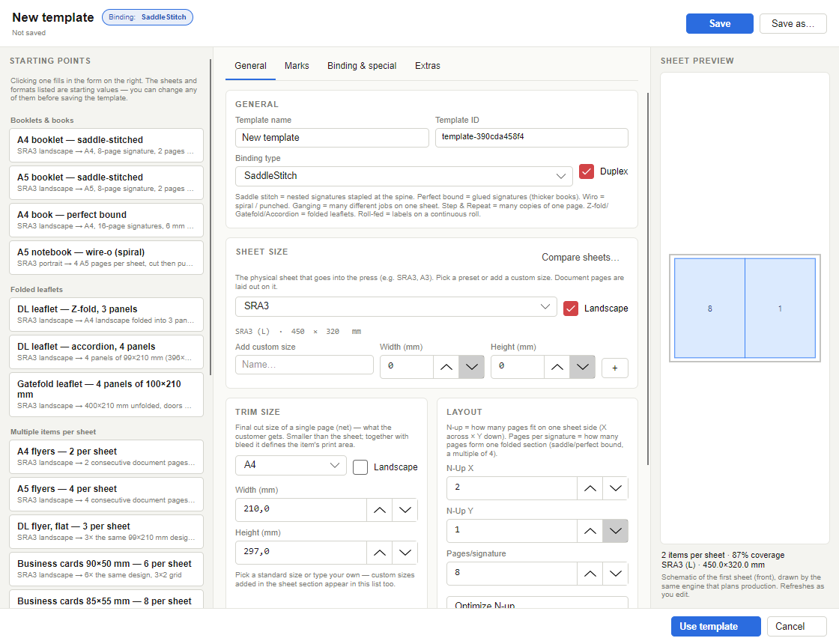Click the form panel scrollbar
Viewport: 839px width, 644px height.
click(648, 279)
